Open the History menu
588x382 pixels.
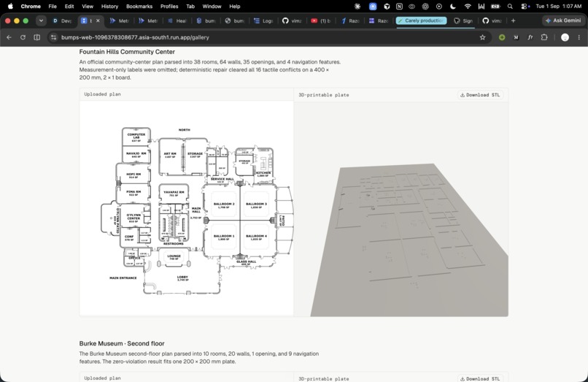coord(109,7)
